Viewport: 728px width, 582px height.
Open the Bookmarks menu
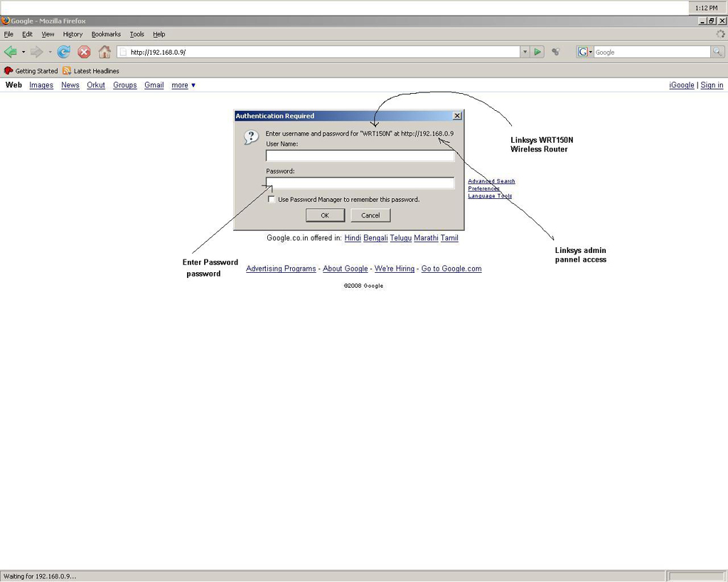coord(106,34)
